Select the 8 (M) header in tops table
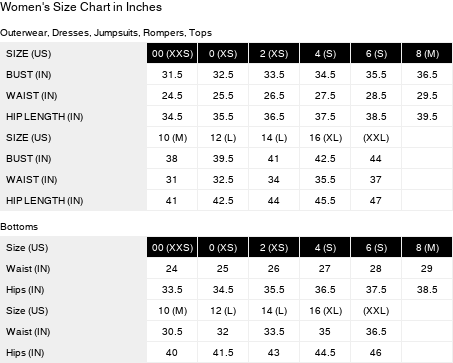 (427, 53)
